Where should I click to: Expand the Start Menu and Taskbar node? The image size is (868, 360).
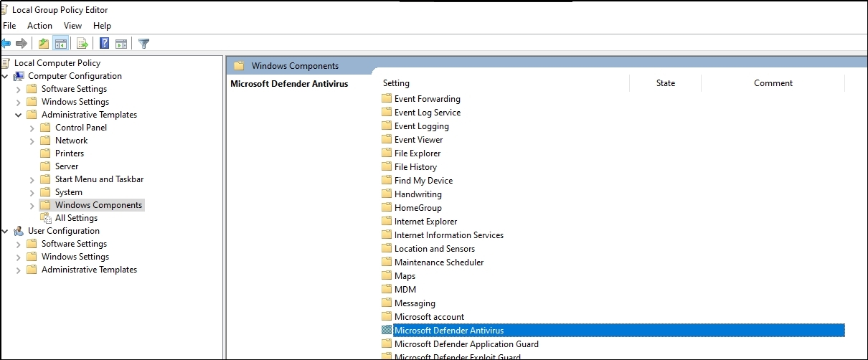pyautogui.click(x=32, y=179)
